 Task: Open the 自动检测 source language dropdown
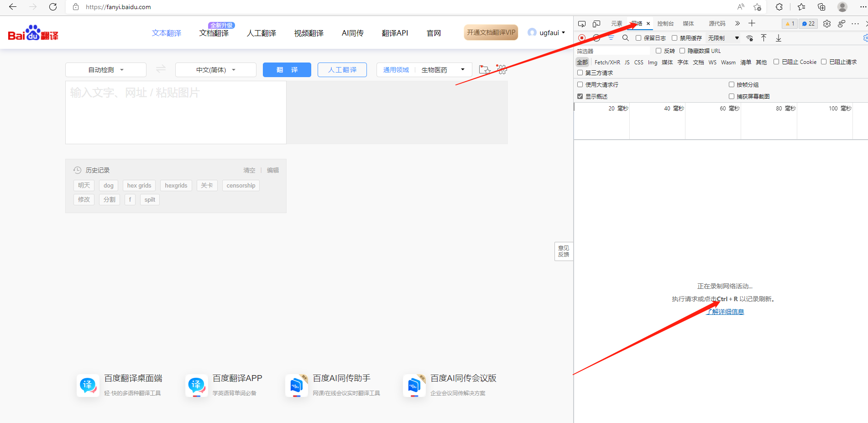coord(105,69)
